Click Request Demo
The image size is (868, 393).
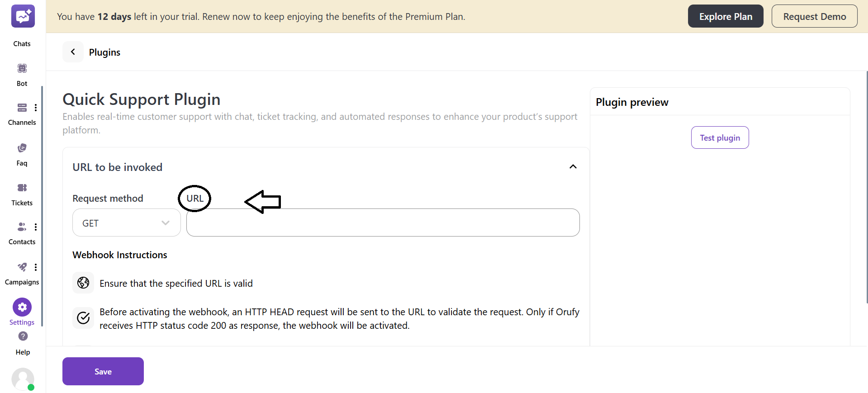point(814,16)
